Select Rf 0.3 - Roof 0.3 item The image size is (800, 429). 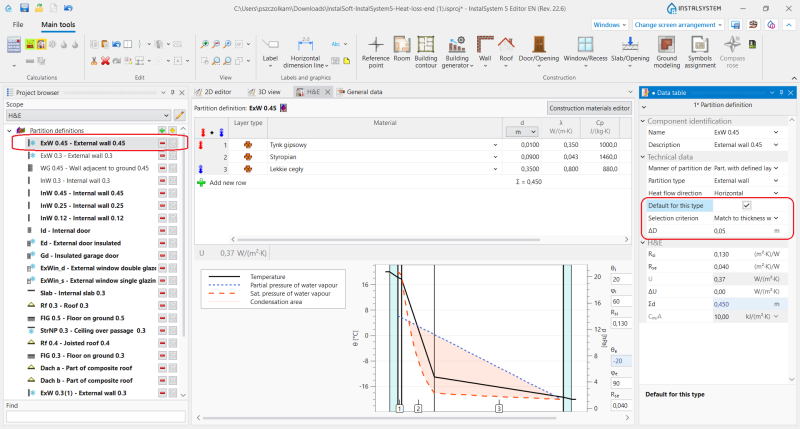(64, 306)
